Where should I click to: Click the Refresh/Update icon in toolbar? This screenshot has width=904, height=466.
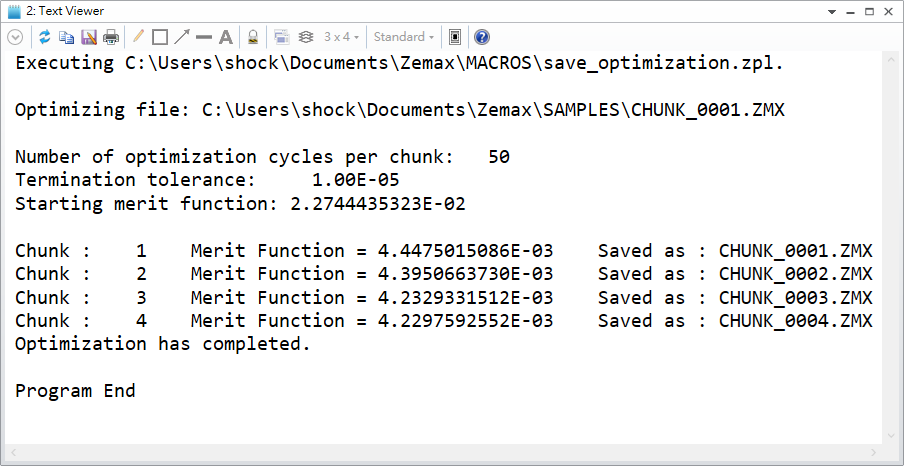(44, 37)
